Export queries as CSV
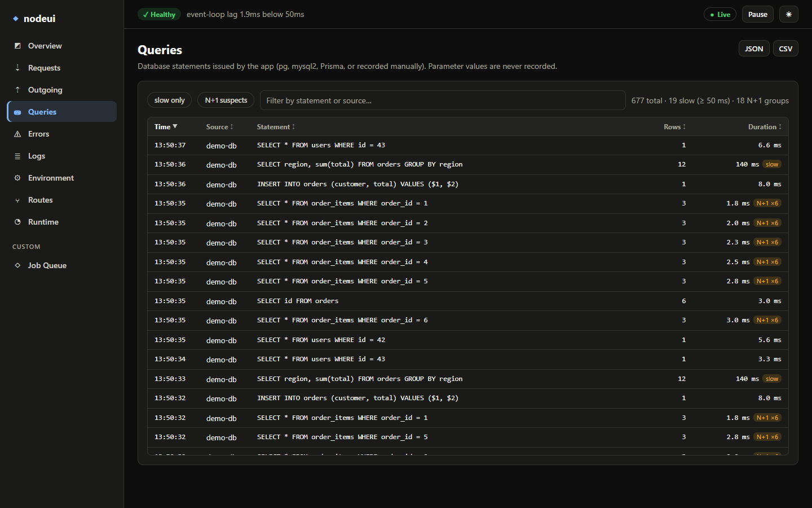 (x=785, y=49)
